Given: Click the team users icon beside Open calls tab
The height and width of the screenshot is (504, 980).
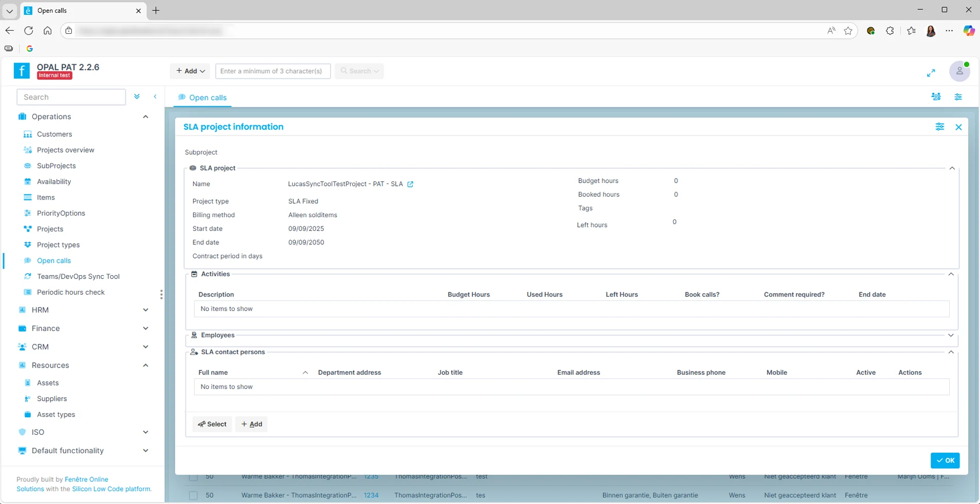Looking at the screenshot, I should [936, 96].
